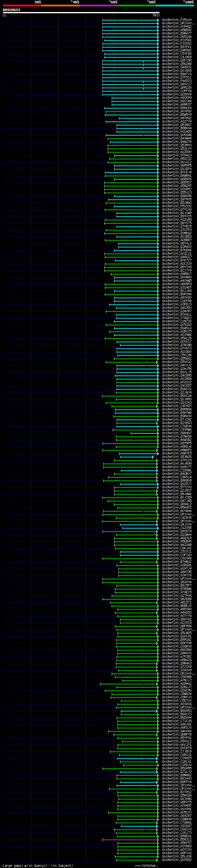Open hit UniRef100_Q2QVG9
The height and width of the screenshot is (868, 197).
[176, 94]
